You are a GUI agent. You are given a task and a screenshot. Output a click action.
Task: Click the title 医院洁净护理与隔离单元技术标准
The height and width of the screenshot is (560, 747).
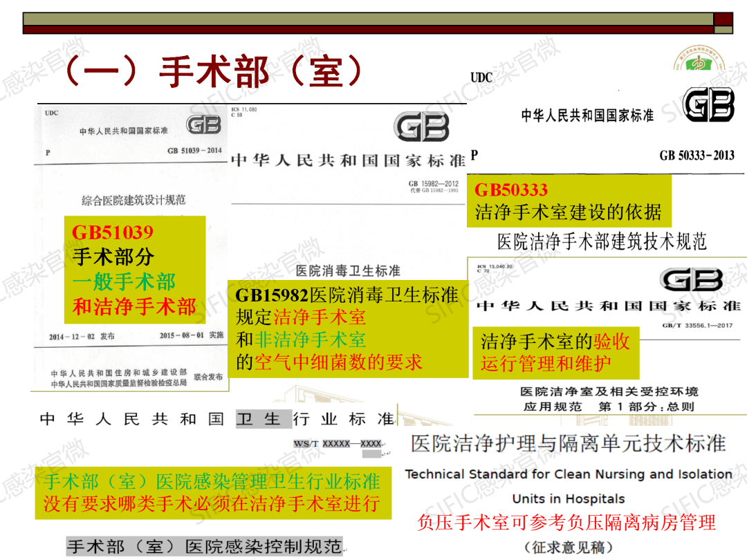pos(569,443)
